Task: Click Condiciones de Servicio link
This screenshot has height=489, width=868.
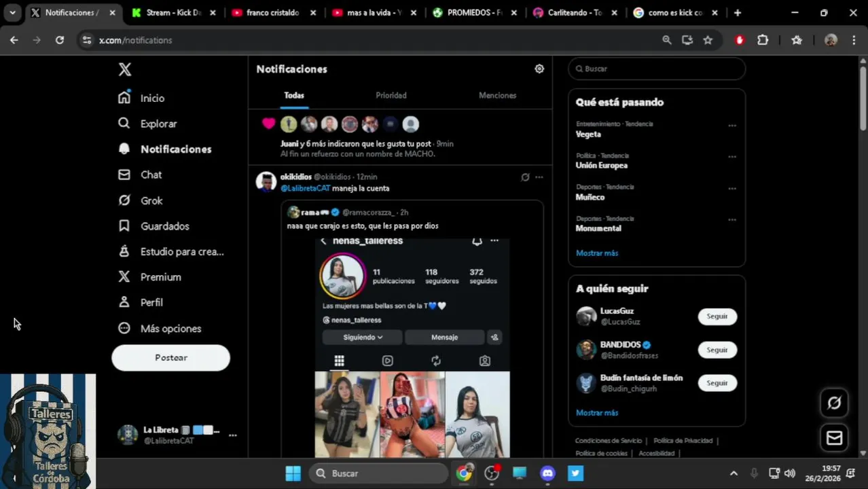Action: coord(609,441)
